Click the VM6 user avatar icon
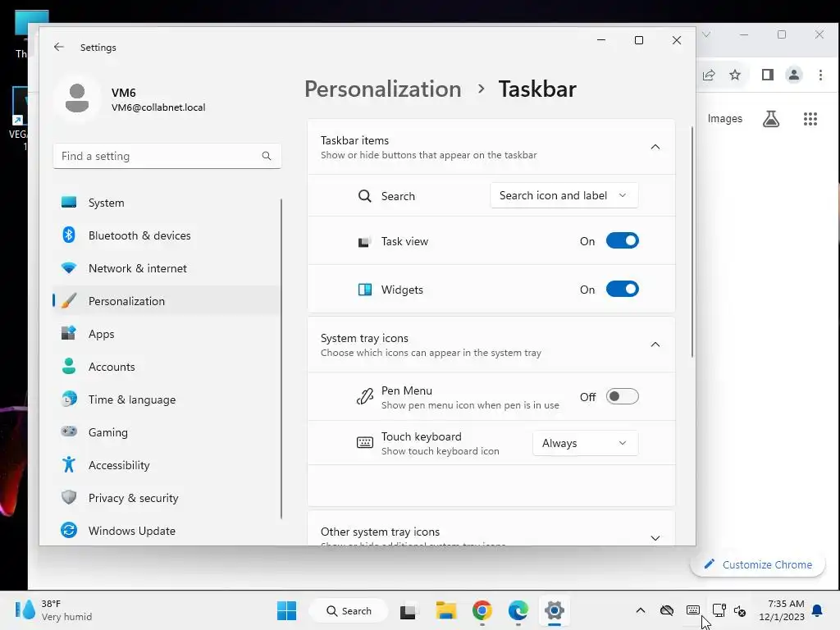 (x=77, y=98)
